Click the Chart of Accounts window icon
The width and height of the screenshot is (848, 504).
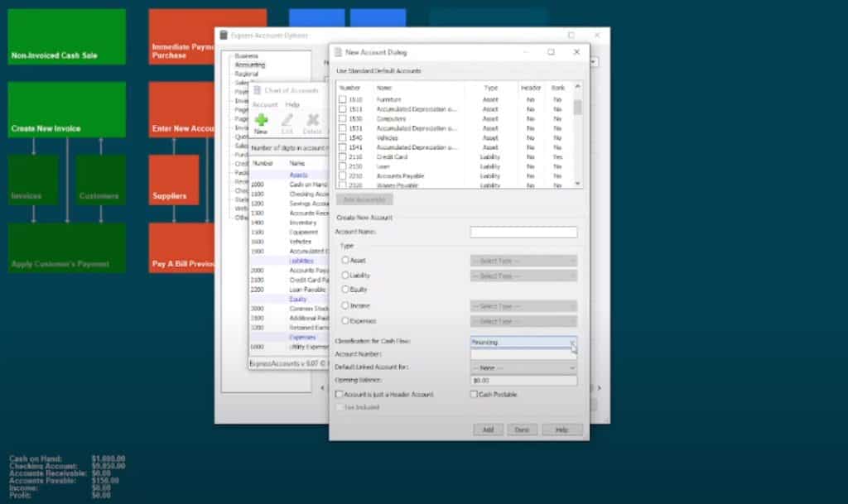tap(258, 90)
